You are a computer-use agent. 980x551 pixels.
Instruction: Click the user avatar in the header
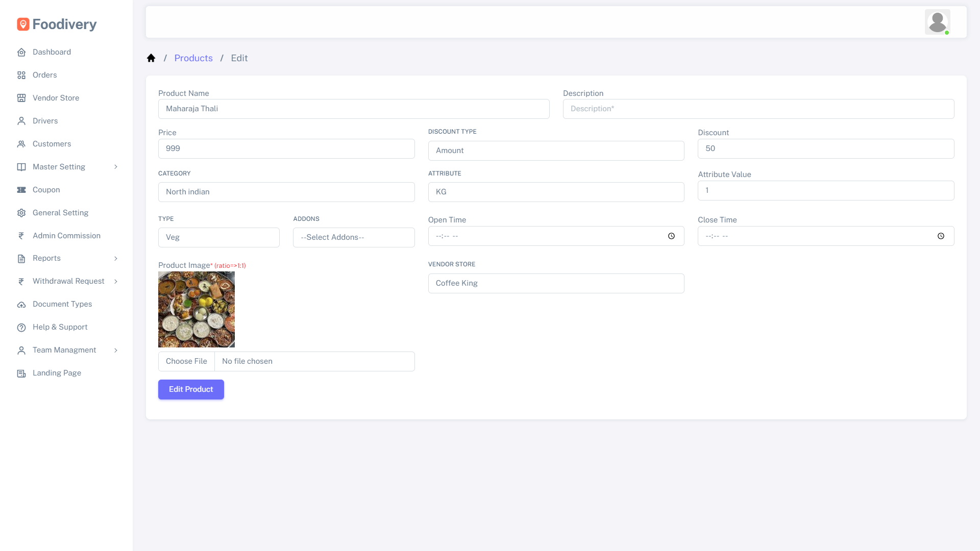coord(938,22)
